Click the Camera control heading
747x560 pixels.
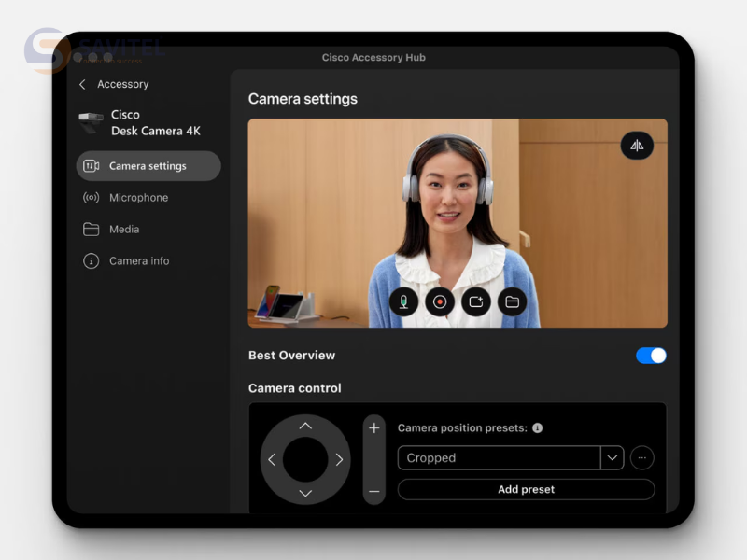click(x=295, y=388)
